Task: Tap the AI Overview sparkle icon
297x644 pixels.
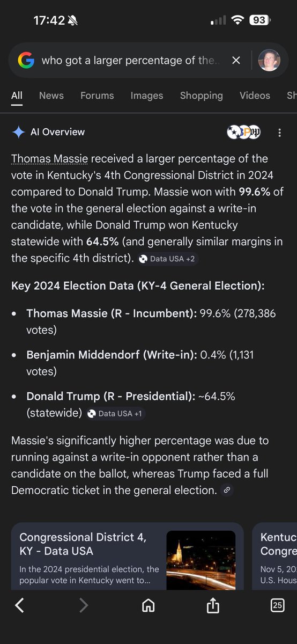Action: (19, 132)
